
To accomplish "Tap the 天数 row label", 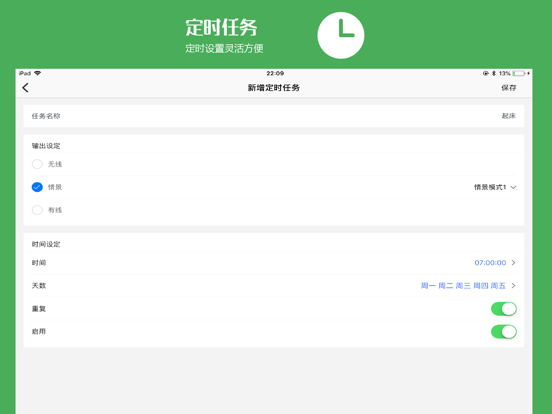I will pos(39,286).
